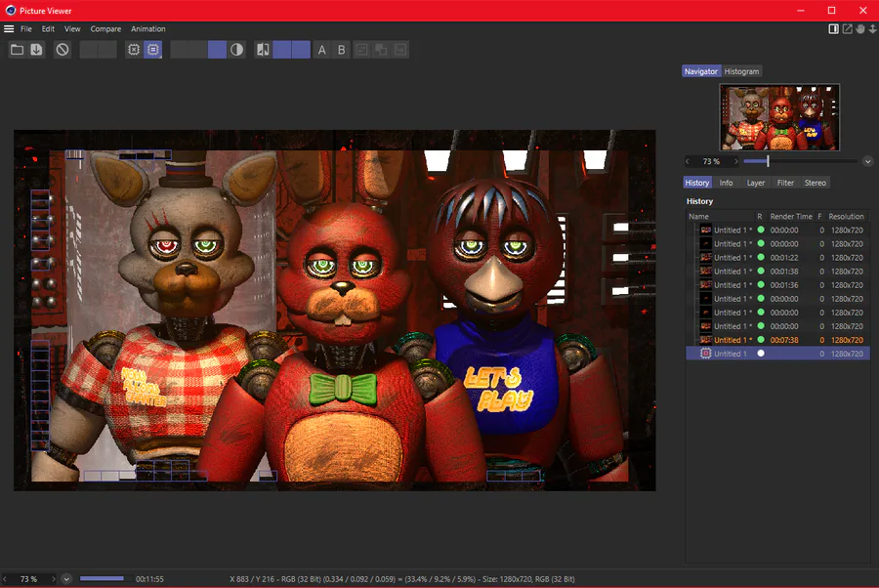
Task: Select the Filter tab
Action: tap(785, 183)
